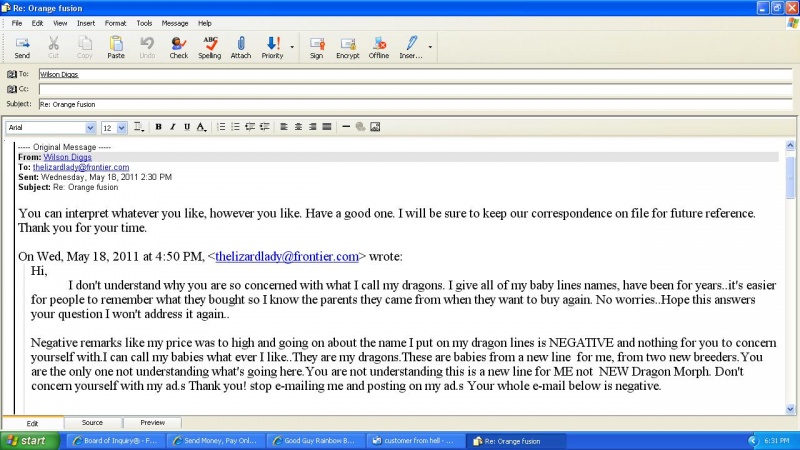Toggle italic formatting
Screen dimensions: 800x450
click(173, 127)
